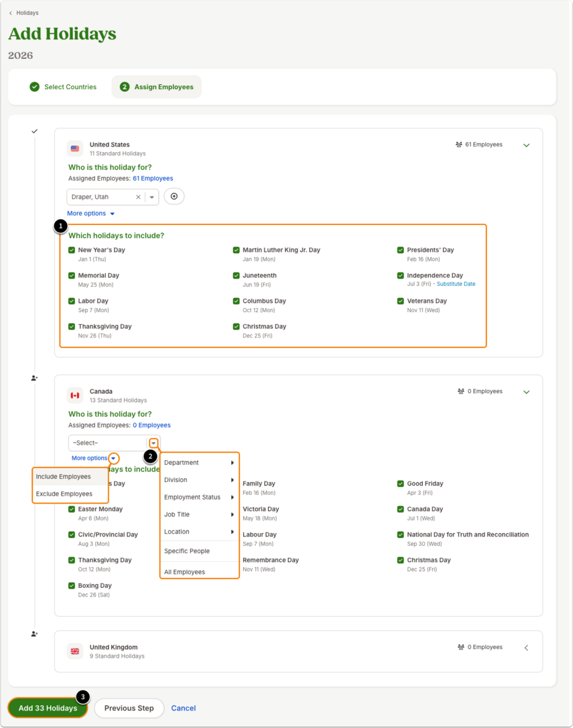
Task: Toggle Veterans Day checkbox
Action: pos(401,301)
